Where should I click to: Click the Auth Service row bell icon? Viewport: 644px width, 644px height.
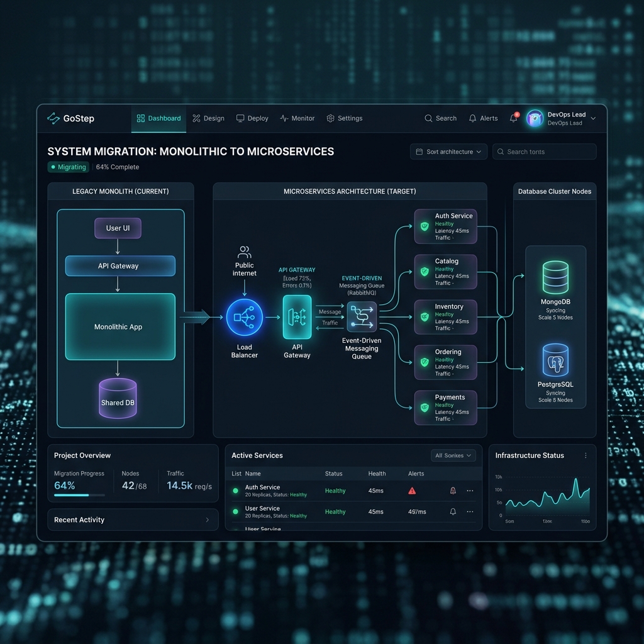(453, 491)
